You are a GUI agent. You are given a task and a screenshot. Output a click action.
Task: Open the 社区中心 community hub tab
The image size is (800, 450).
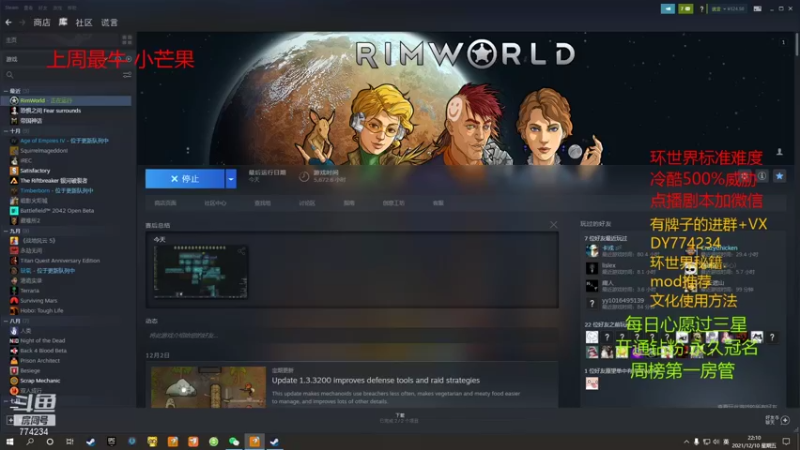[x=215, y=203]
